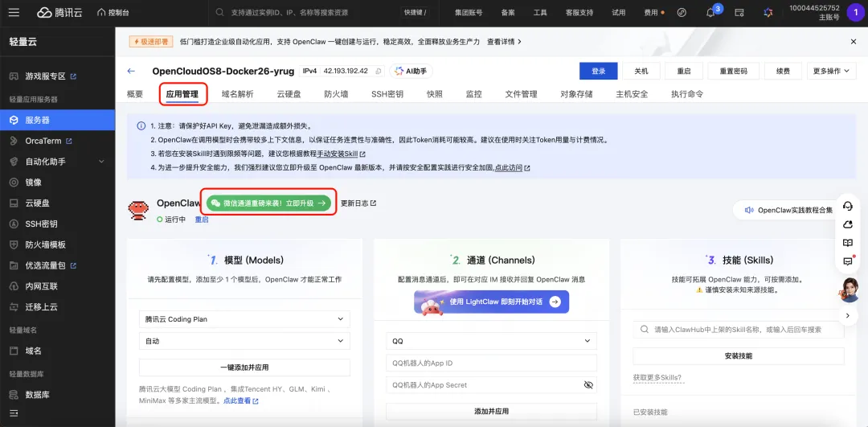Open the hamburger navigation menu
The height and width of the screenshot is (427, 868).
pyautogui.click(x=14, y=12)
